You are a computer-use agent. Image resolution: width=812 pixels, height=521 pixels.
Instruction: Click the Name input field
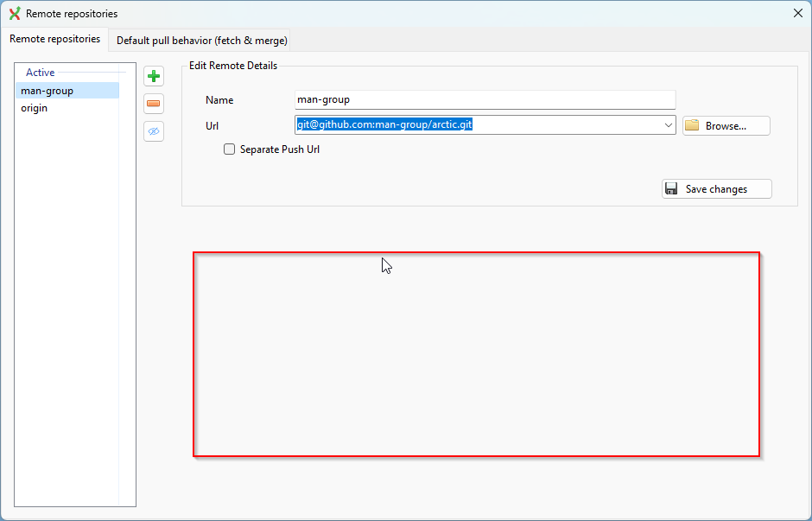coord(485,99)
